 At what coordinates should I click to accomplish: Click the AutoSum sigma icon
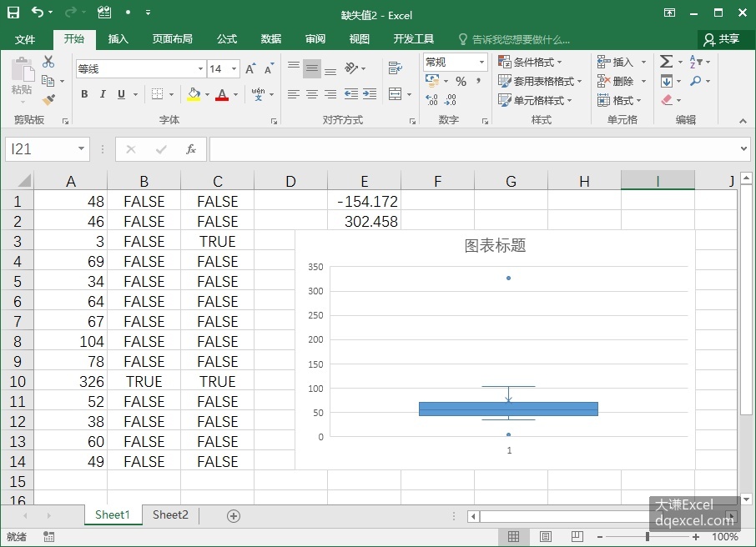tap(667, 62)
